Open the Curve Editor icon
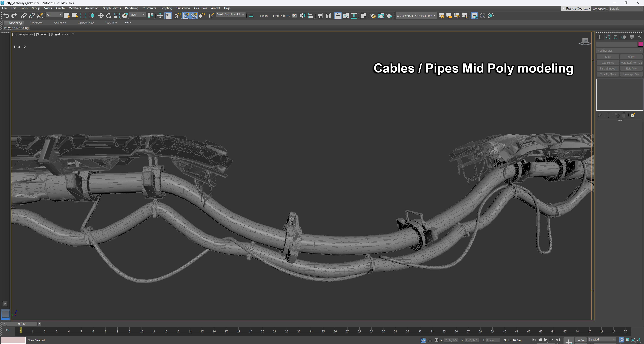 346,16
